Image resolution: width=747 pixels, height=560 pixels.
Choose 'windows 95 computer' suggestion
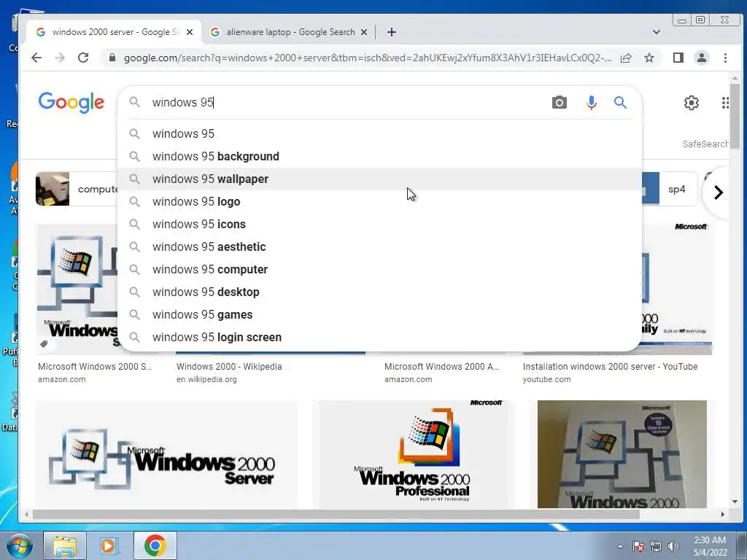(379, 270)
